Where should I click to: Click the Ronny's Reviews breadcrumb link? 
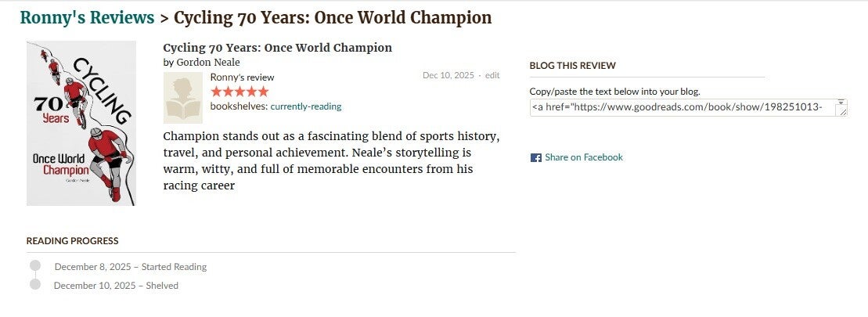coord(87,18)
